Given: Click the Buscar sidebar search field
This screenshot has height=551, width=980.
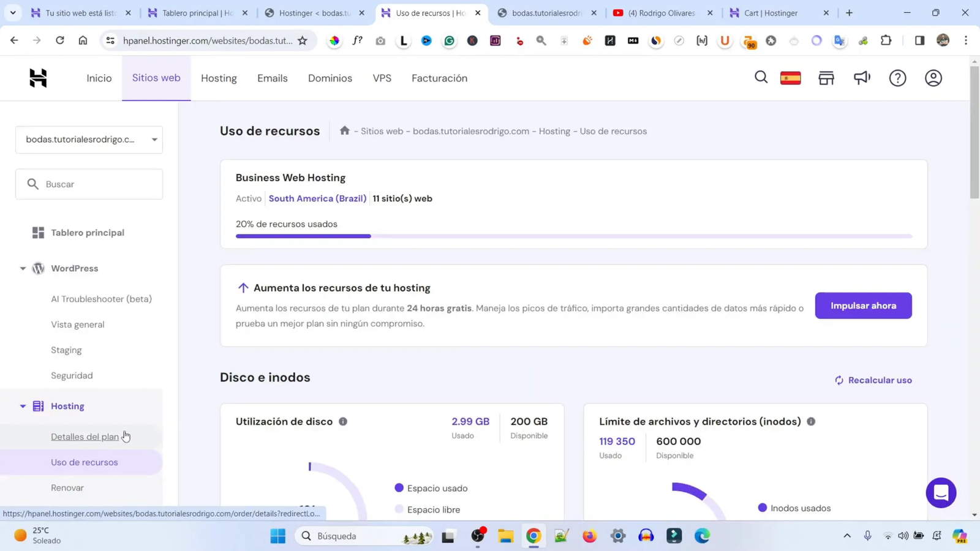Looking at the screenshot, I should (89, 184).
